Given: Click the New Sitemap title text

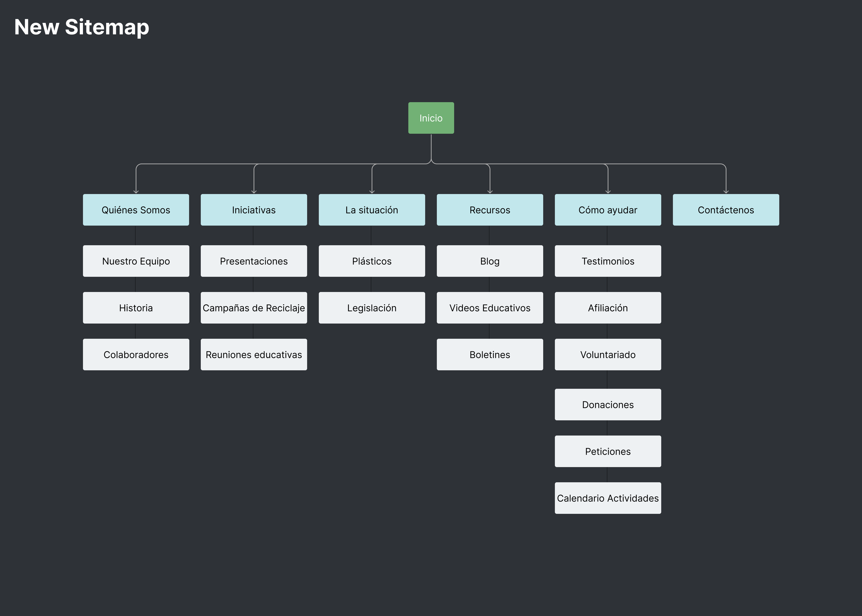Looking at the screenshot, I should point(81,27).
